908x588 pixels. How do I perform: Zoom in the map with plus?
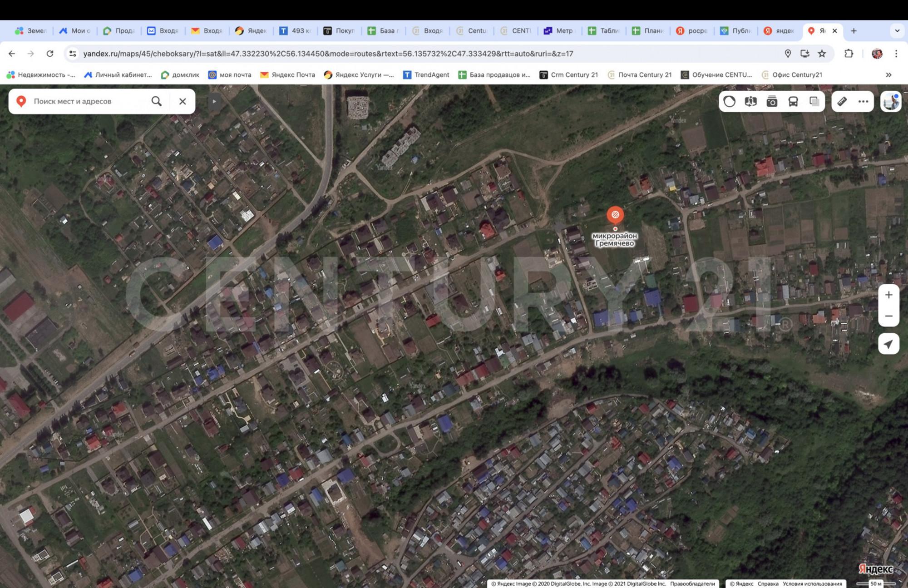(888, 295)
